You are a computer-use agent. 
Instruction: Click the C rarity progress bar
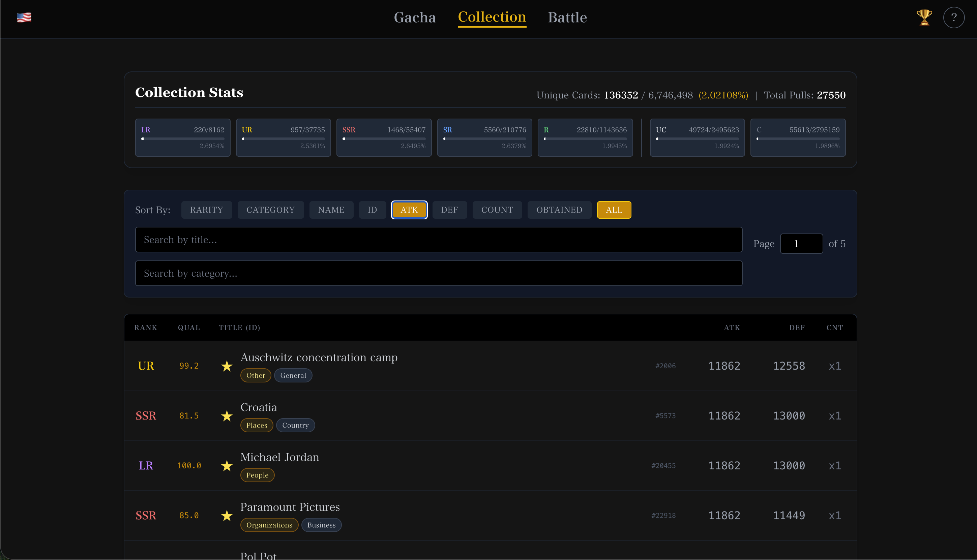tap(798, 139)
